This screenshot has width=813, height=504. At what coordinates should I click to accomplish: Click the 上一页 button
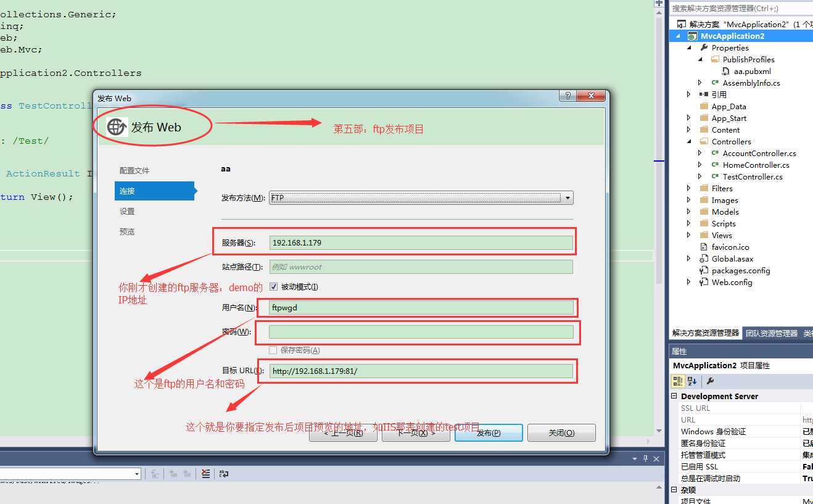(x=344, y=433)
